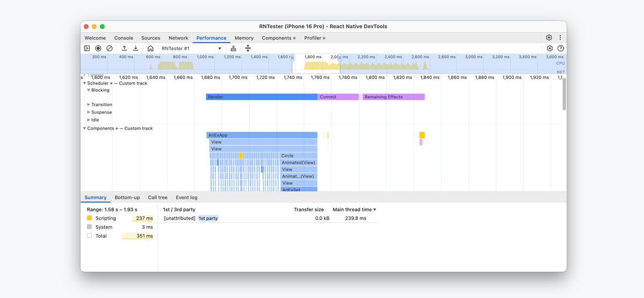Open the Profiler tab
The width and height of the screenshot is (644, 298).
315,38
